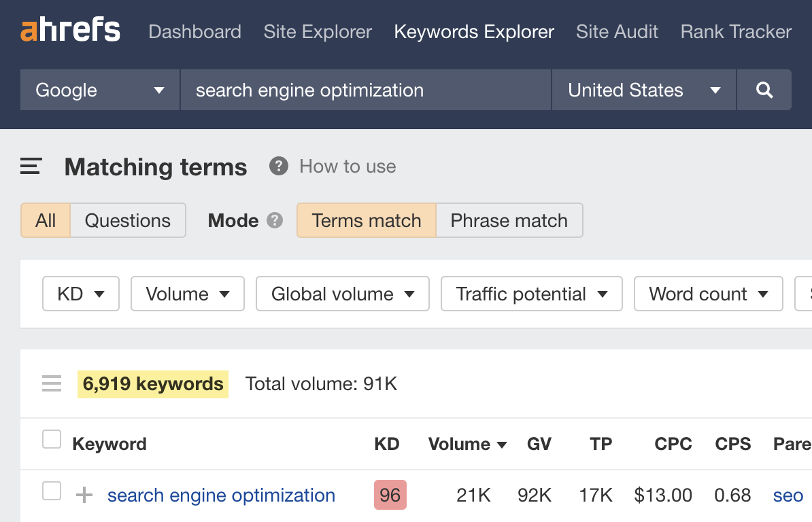Tick the search engine optimization row checkbox
The height and width of the screenshot is (522, 812).
point(52,491)
